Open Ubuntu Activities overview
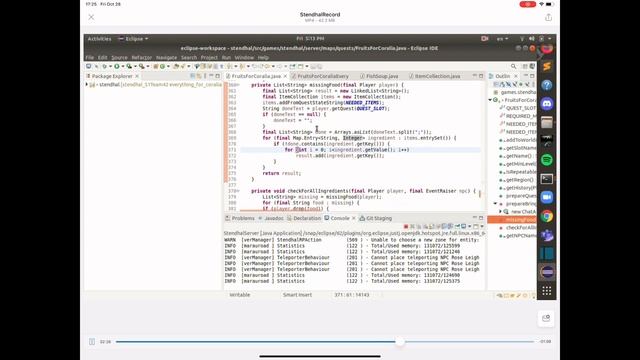Viewport: 640px width, 360px height. point(99,39)
